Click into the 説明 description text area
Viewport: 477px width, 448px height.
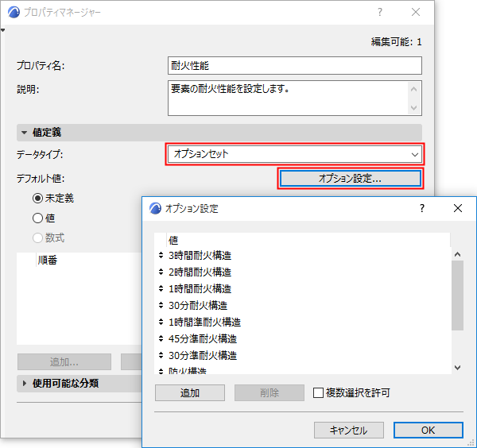click(x=288, y=98)
